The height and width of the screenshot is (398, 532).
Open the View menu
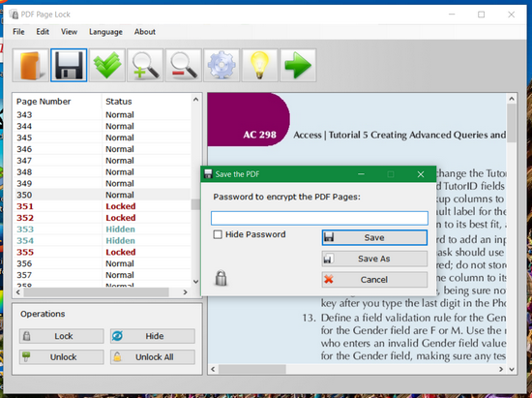pyautogui.click(x=69, y=32)
